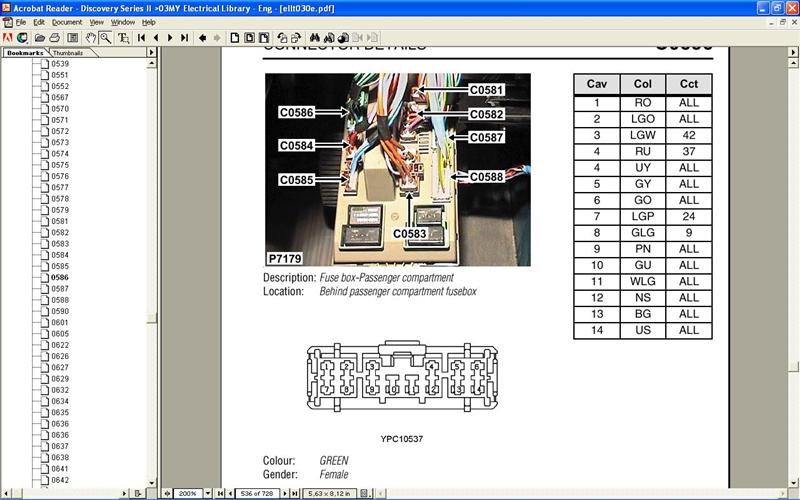Click the second Rotate View icon
Image resolution: width=800 pixels, height=500 pixels.
[296, 38]
